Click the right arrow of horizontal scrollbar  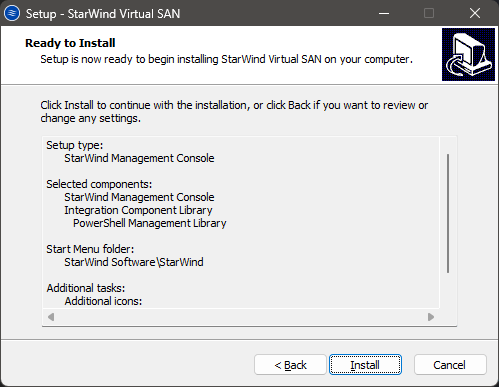[x=431, y=317]
